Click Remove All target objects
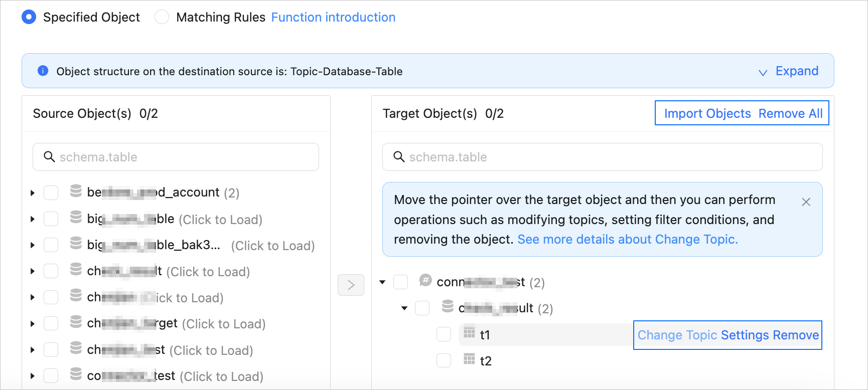The height and width of the screenshot is (390, 868). 790,114
